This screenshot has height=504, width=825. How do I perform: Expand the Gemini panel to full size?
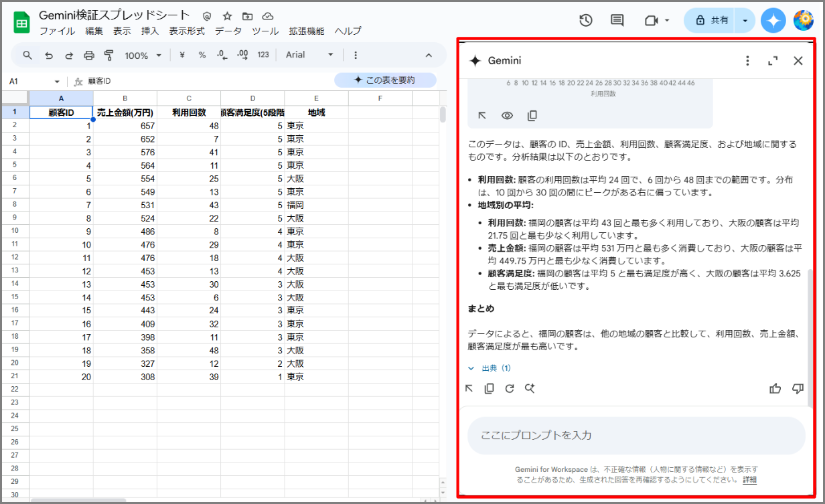point(773,61)
